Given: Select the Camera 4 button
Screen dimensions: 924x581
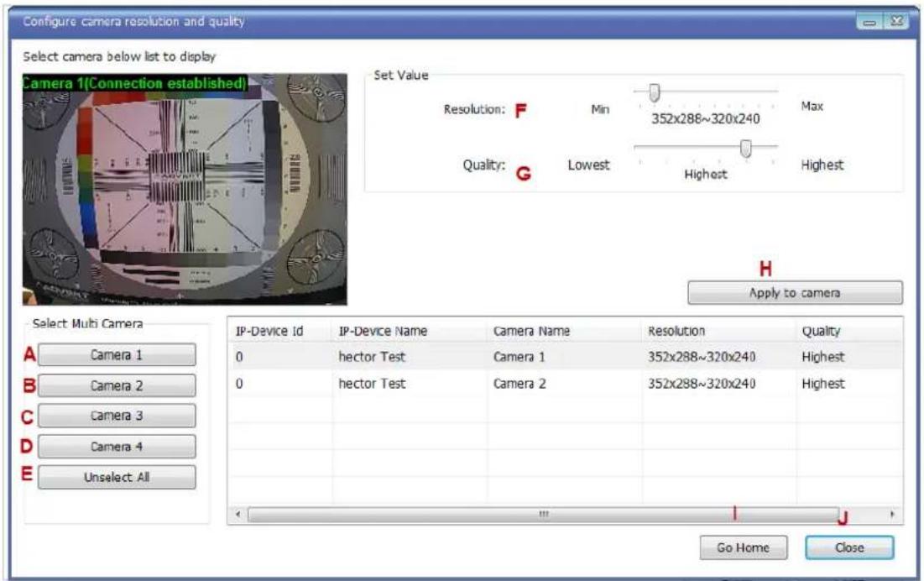Looking at the screenshot, I should [x=117, y=446].
